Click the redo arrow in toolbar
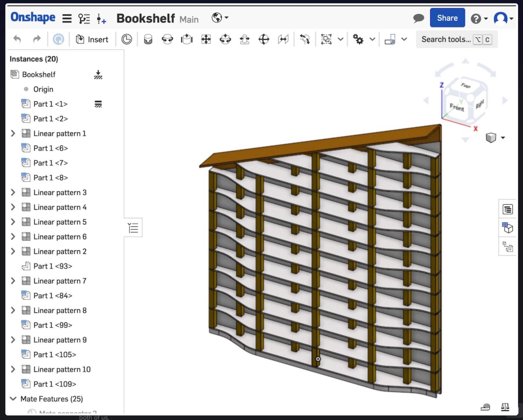Image resolution: width=523 pixels, height=420 pixels. (37, 40)
